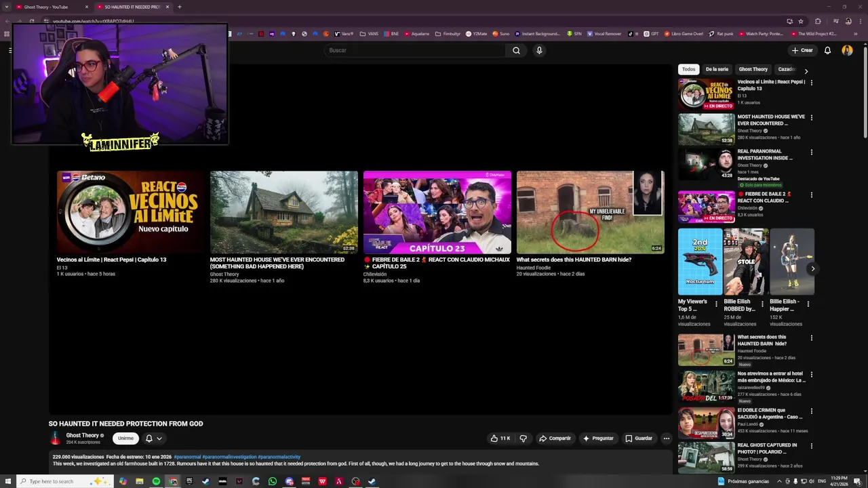Open the Libro Game Over bookmark

coord(684,34)
